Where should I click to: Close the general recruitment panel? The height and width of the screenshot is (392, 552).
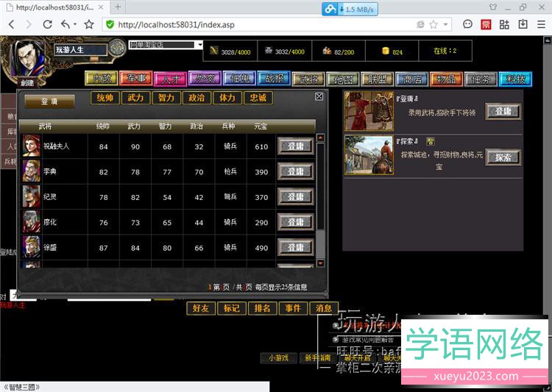(319, 96)
